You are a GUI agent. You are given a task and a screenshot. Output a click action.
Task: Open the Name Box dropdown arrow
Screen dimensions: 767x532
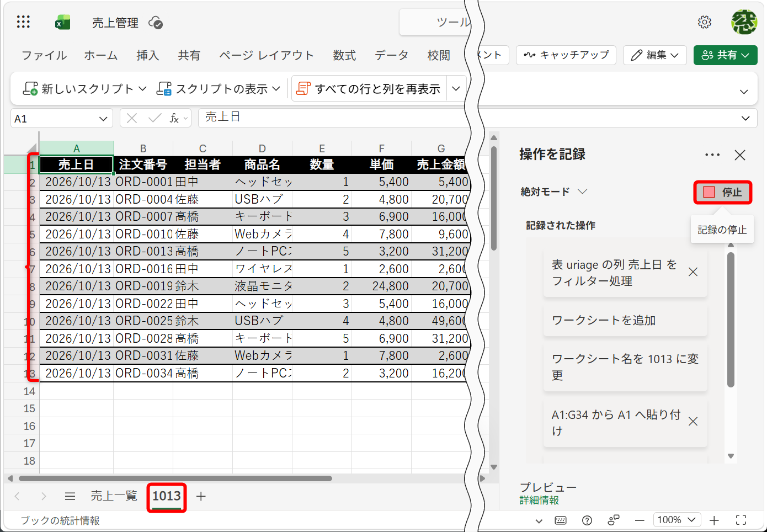coord(103,119)
